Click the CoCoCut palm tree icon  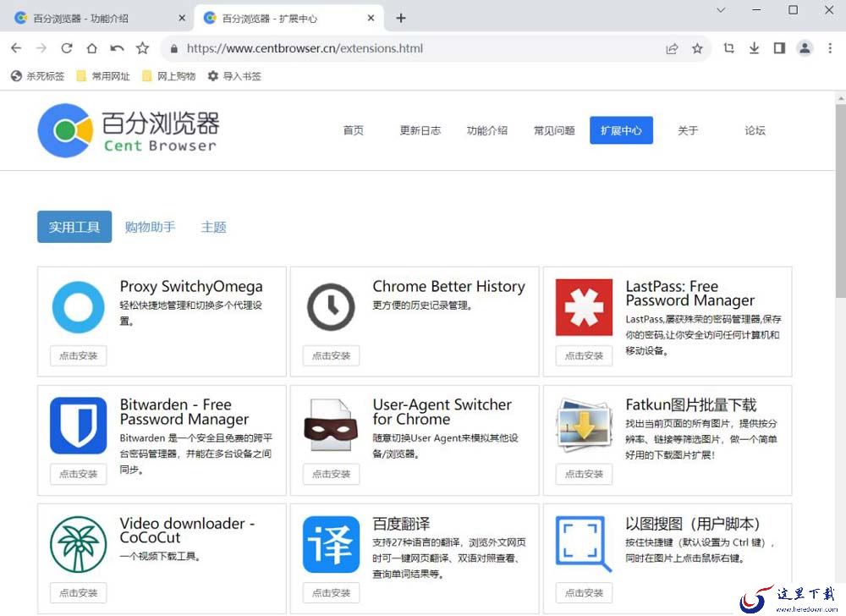(78, 544)
